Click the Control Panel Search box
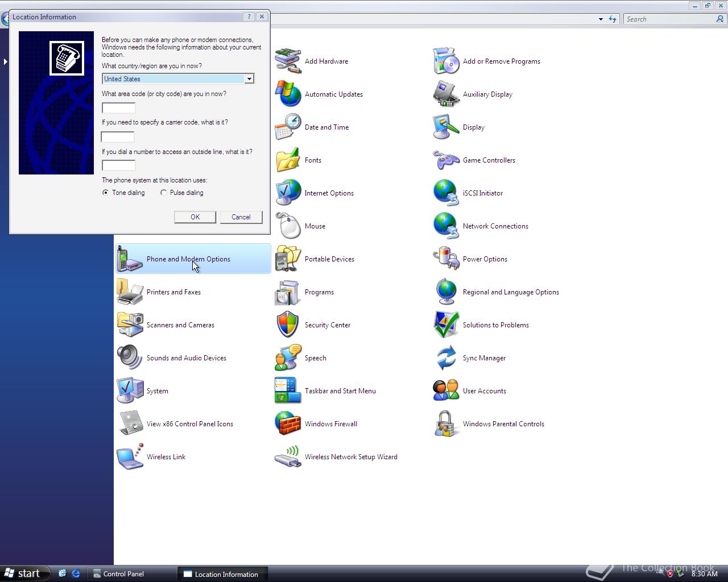 669,19
